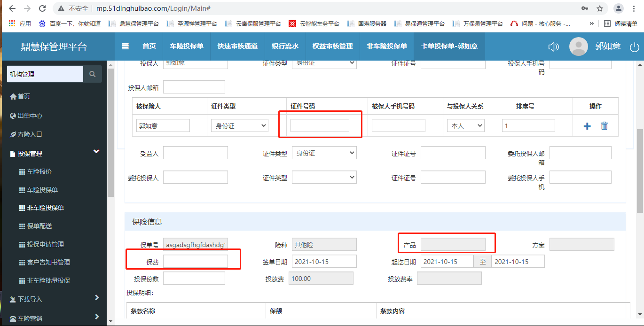Show more bookmarks chevron

591,23
